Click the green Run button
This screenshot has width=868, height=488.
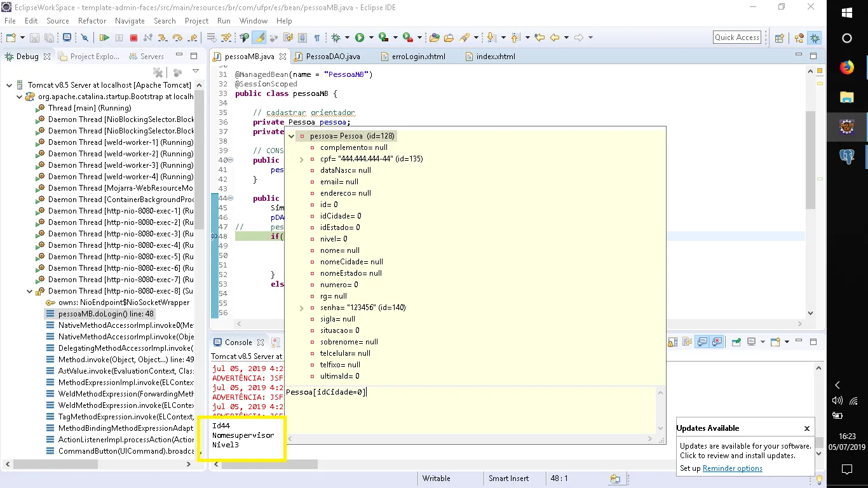[360, 38]
